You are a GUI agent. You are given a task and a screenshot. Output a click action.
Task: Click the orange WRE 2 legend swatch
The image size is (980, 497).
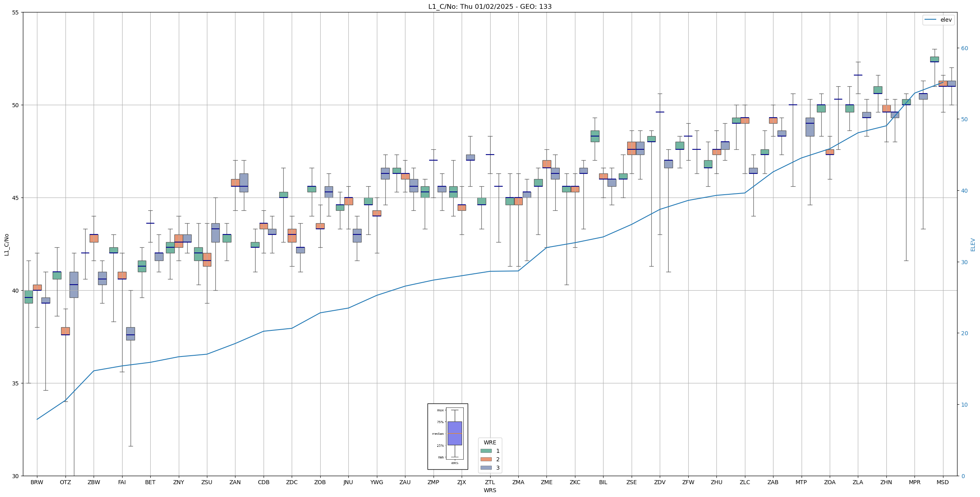tap(486, 459)
